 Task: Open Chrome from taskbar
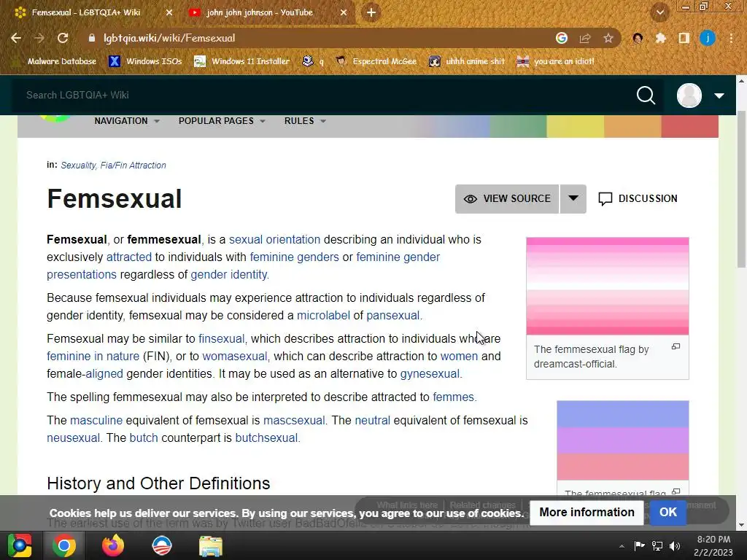tap(64, 545)
